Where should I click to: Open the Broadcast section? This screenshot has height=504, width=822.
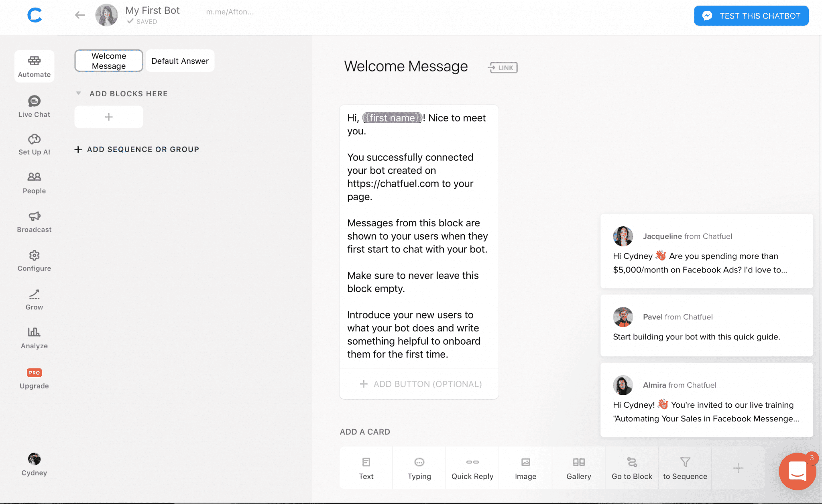[34, 222]
